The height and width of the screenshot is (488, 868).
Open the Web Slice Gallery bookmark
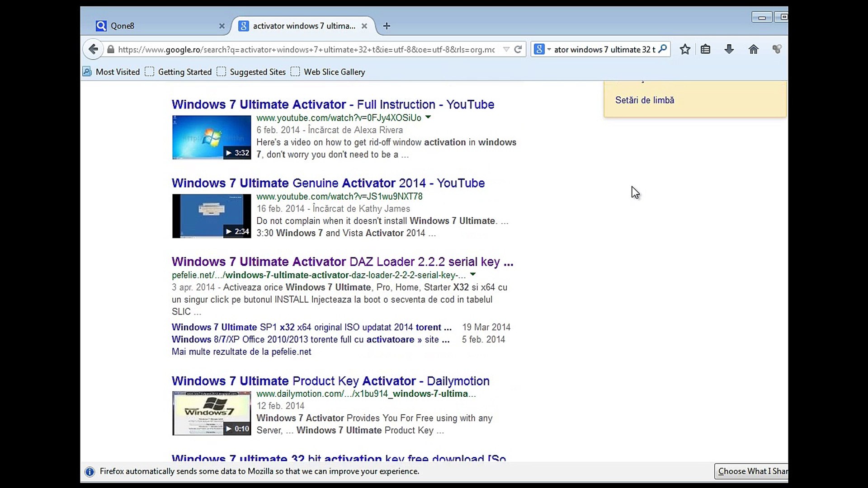(x=328, y=72)
